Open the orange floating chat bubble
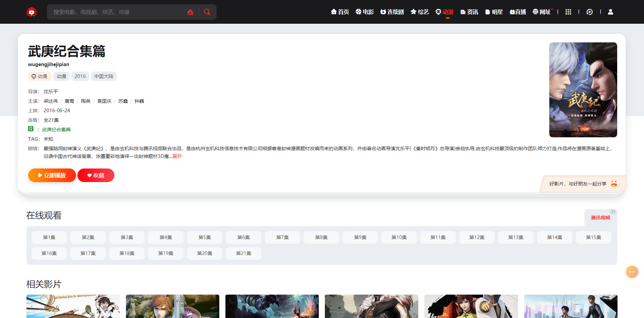 click(632, 272)
